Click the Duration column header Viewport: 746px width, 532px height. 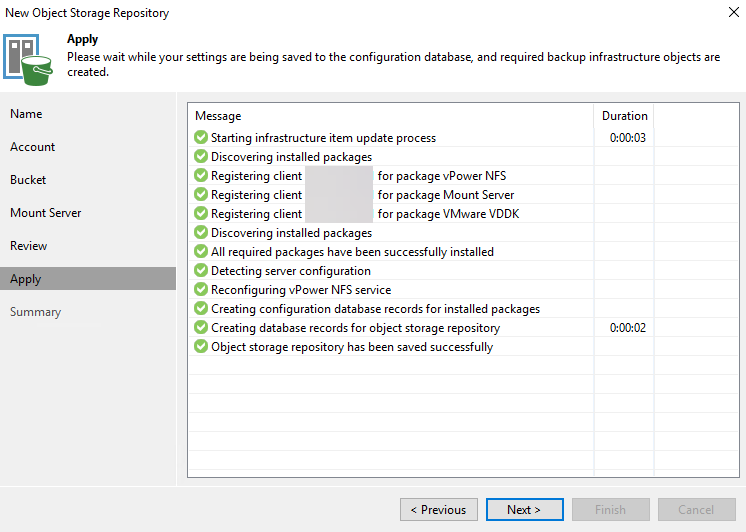click(624, 116)
